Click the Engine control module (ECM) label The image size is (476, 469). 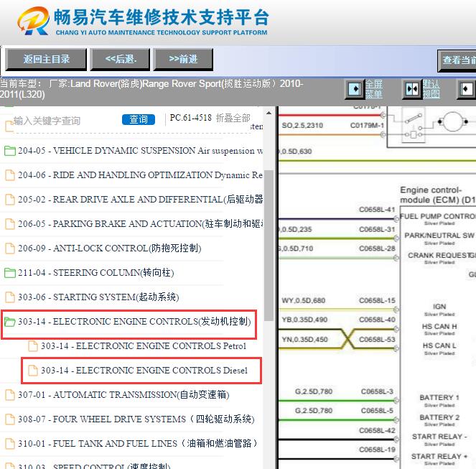pos(438,195)
